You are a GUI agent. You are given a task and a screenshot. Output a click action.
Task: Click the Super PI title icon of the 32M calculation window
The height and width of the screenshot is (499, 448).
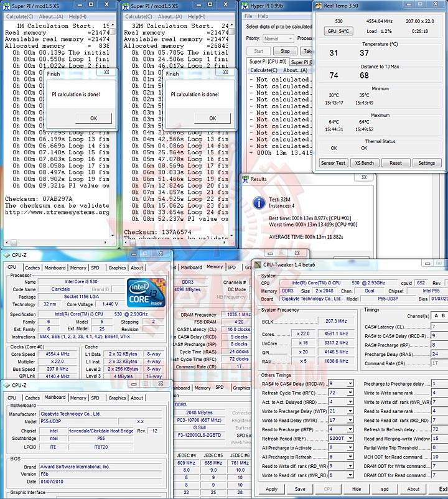126,6
